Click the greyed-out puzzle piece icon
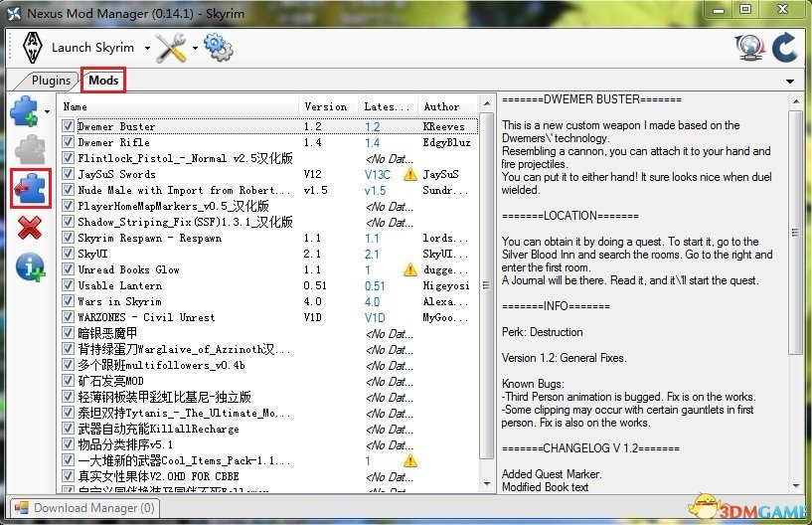 tap(30, 150)
